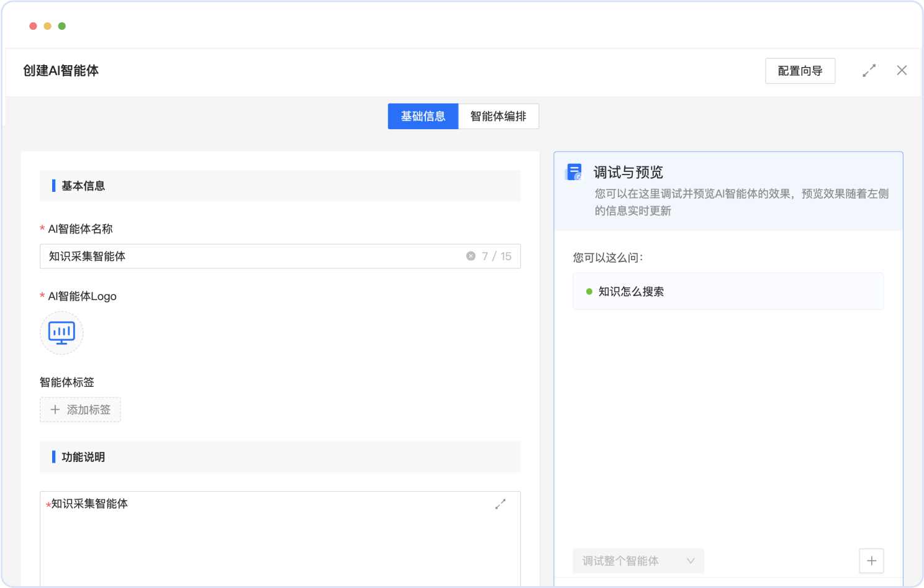Close the 创建AI智能体 dialog
924x588 pixels.
[902, 70]
